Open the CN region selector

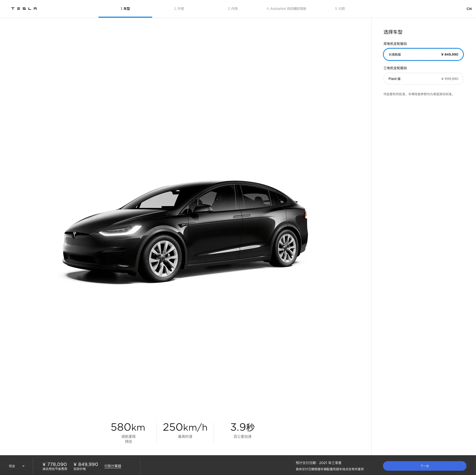click(x=469, y=9)
